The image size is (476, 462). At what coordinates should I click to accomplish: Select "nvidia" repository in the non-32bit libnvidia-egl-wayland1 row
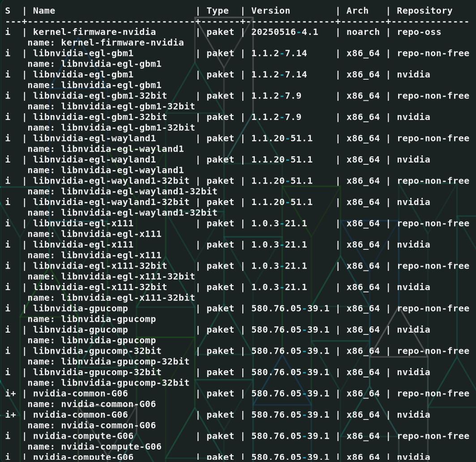pos(413,159)
